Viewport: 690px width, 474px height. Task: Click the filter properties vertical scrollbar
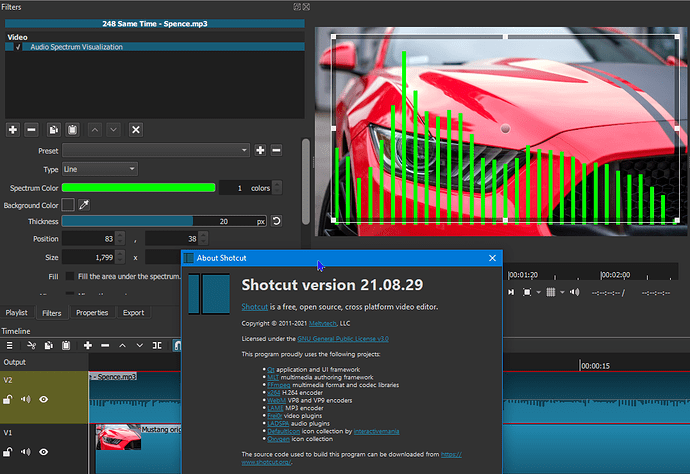(x=305, y=182)
